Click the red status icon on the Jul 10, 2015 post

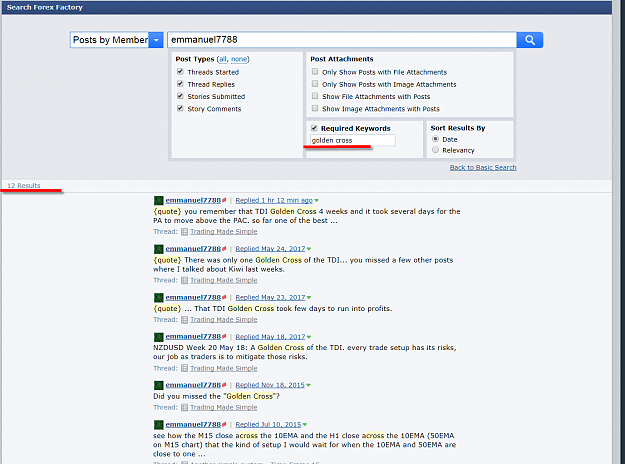point(224,425)
